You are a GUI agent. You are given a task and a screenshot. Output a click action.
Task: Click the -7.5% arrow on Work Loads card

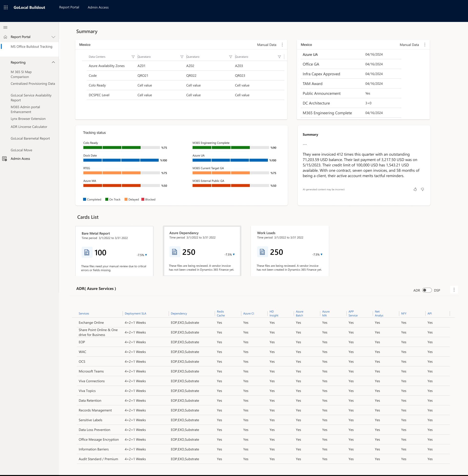coord(321,255)
